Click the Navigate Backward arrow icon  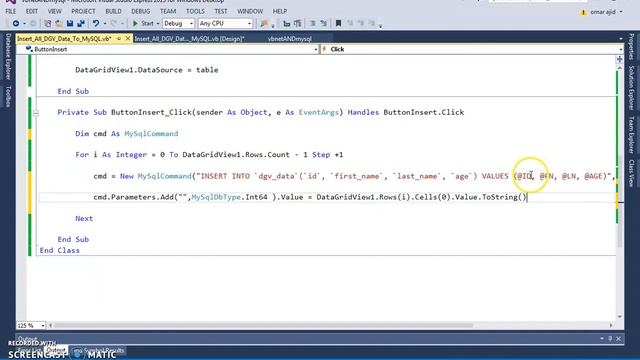(16, 24)
